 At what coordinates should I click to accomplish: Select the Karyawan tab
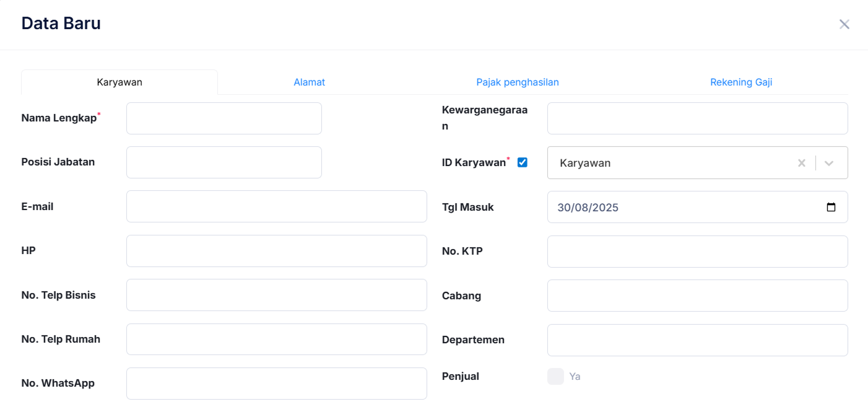coord(119,82)
